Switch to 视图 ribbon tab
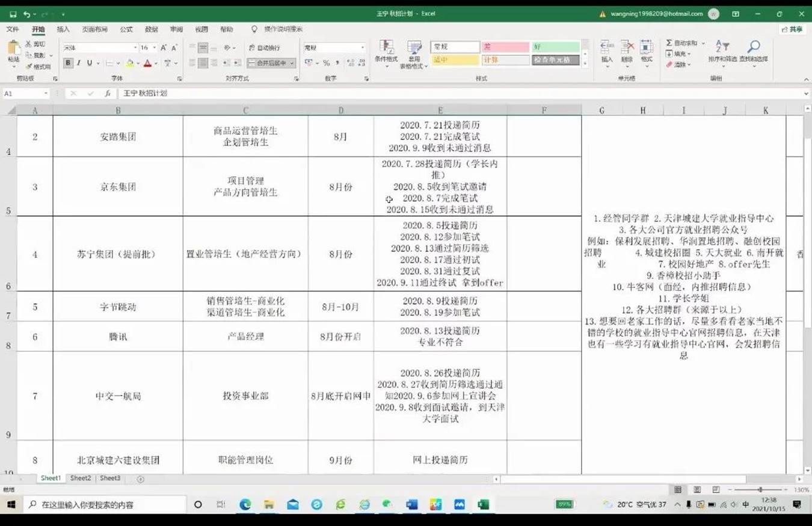 [x=201, y=29]
